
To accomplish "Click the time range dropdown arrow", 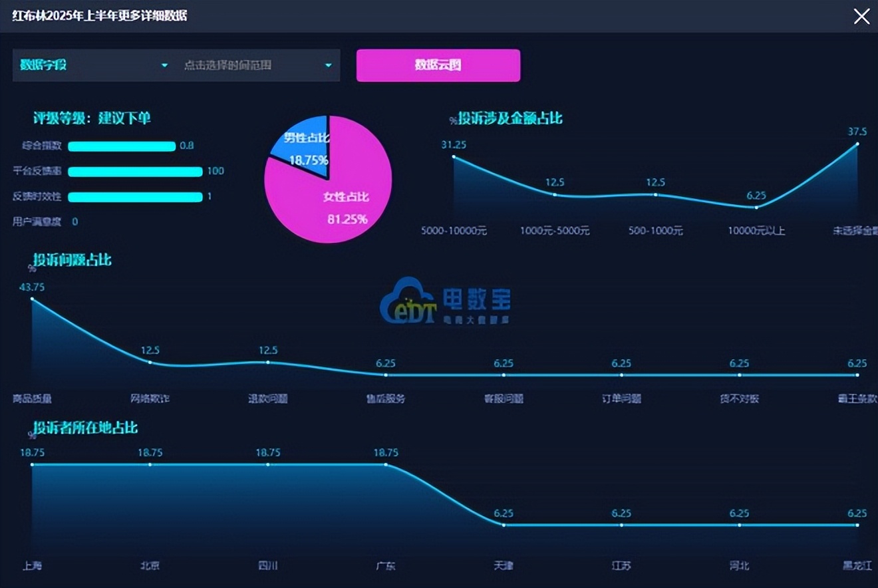I will [x=328, y=65].
